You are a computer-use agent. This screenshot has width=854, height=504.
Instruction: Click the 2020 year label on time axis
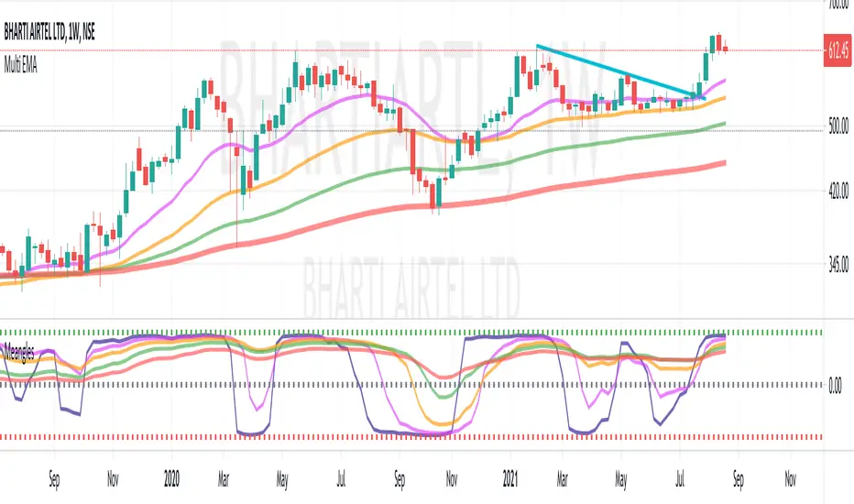tap(171, 479)
